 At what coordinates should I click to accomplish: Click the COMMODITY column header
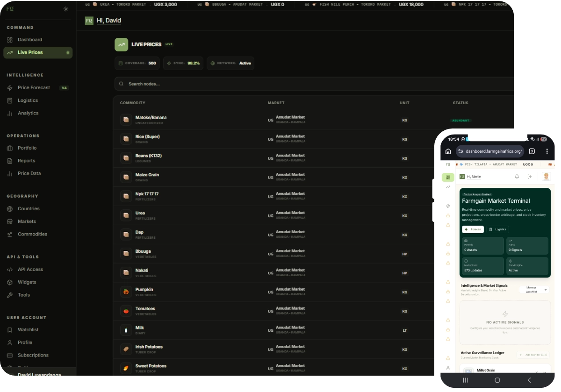(x=133, y=103)
